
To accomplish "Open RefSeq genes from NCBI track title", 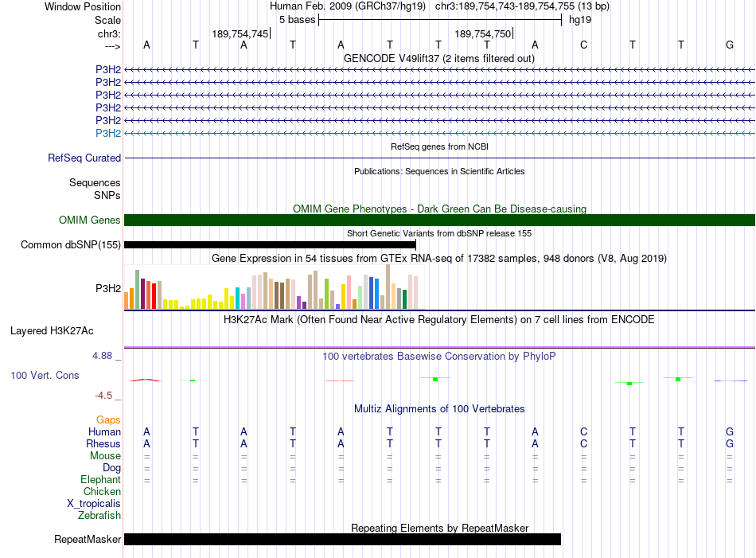I will click(439, 146).
